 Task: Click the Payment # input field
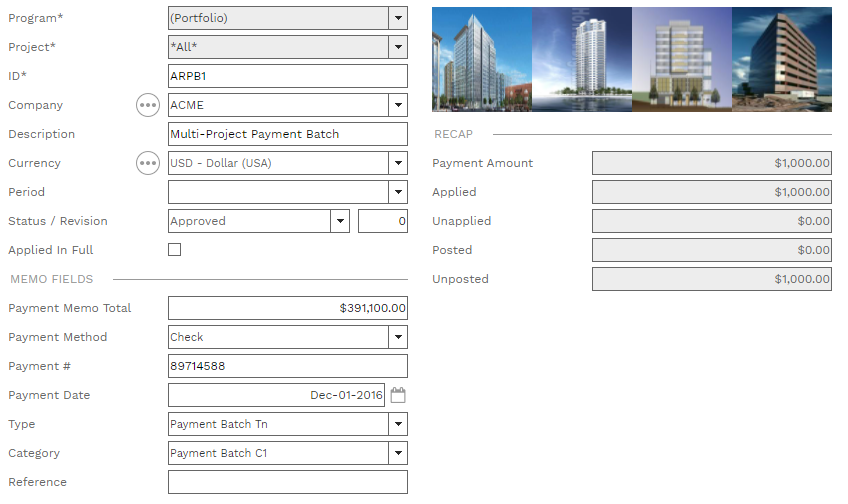(288, 366)
